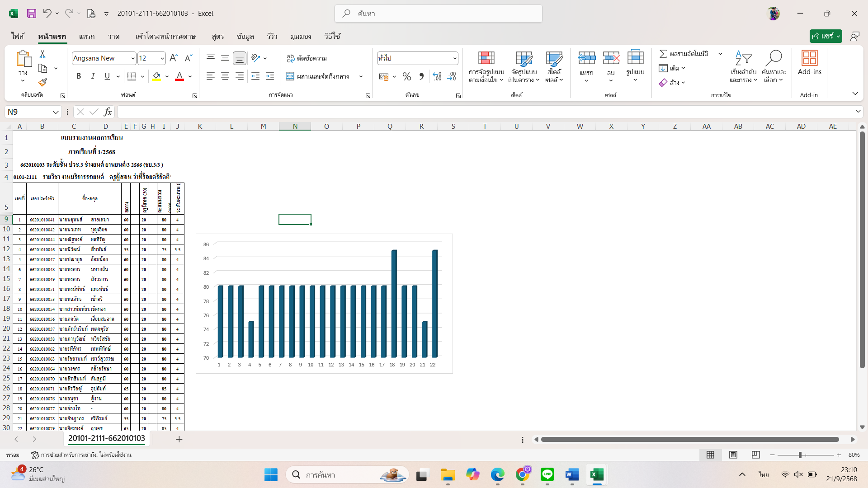
Task: Toggle Bold formatting
Action: pyautogui.click(x=79, y=76)
